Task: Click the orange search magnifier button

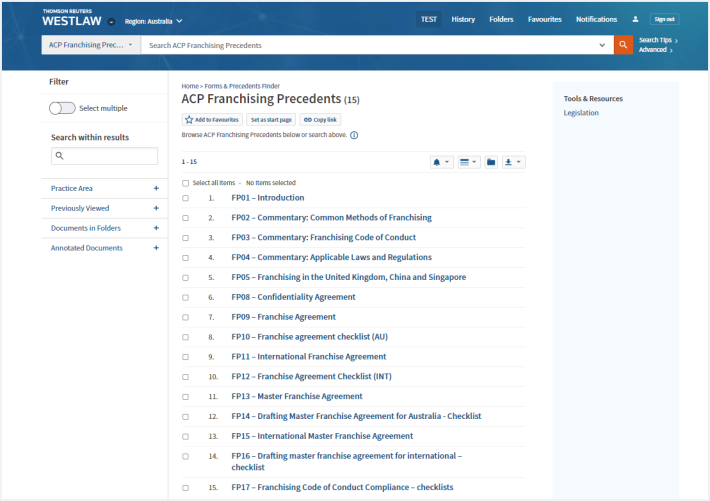Action: pos(623,45)
